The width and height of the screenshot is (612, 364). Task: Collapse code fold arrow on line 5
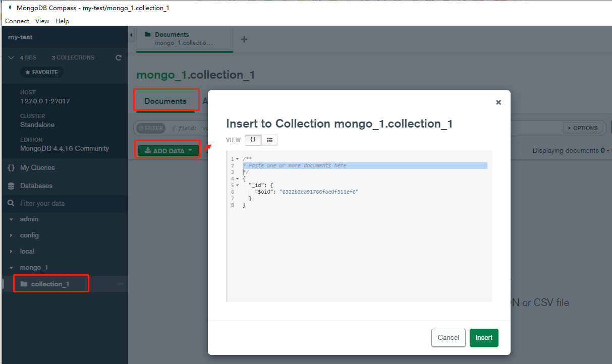(237, 186)
